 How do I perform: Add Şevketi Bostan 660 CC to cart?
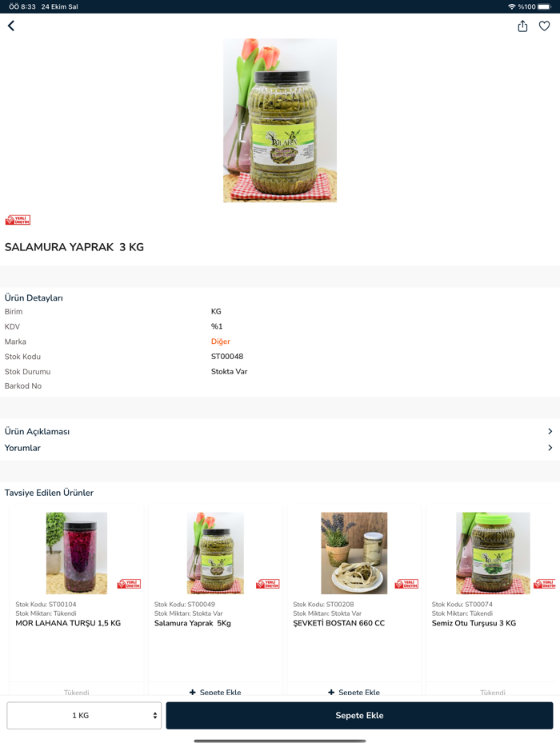(354, 692)
